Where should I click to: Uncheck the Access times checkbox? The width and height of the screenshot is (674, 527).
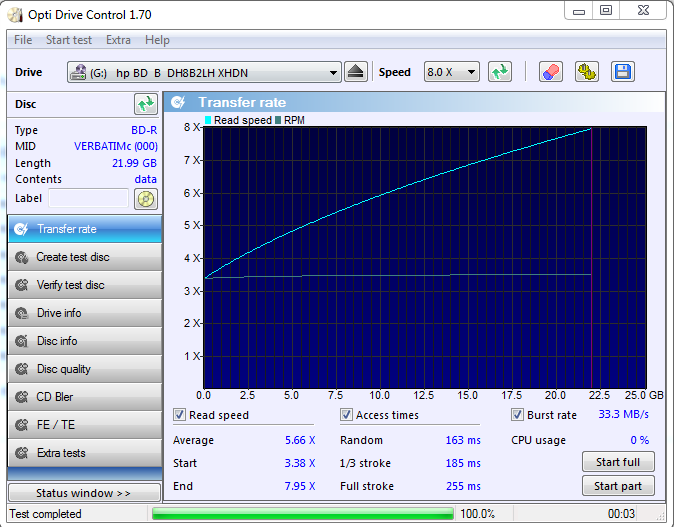pyautogui.click(x=346, y=415)
